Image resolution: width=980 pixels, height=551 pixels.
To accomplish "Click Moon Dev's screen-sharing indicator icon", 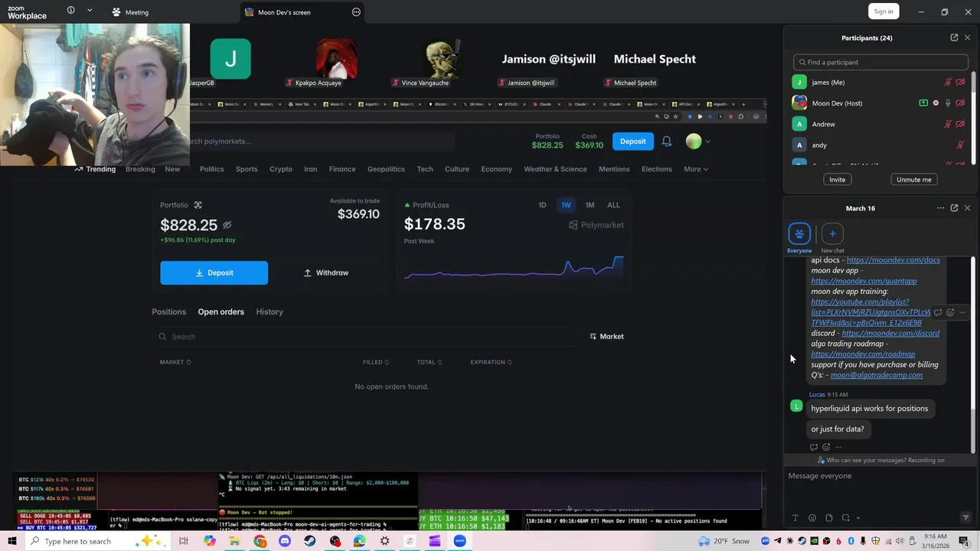I will tap(923, 103).
